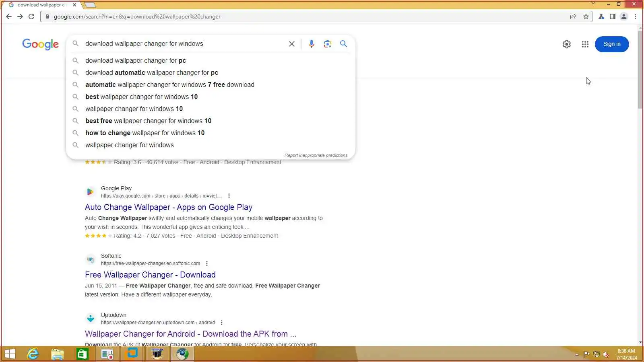Click the Uptodown favicon
Screen dimensions: 644x362
91,319
